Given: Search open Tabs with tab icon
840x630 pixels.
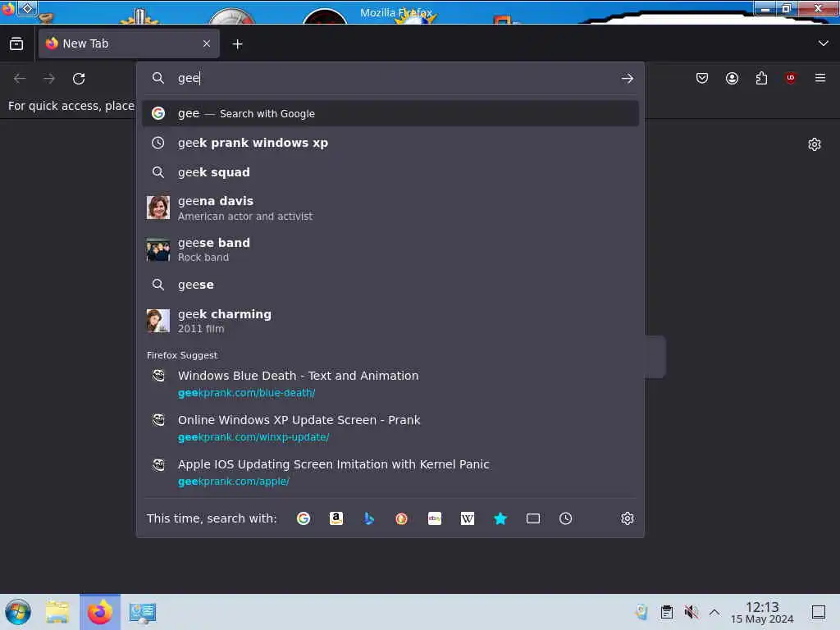Looking at the screenshot, I should coord(533,518).
